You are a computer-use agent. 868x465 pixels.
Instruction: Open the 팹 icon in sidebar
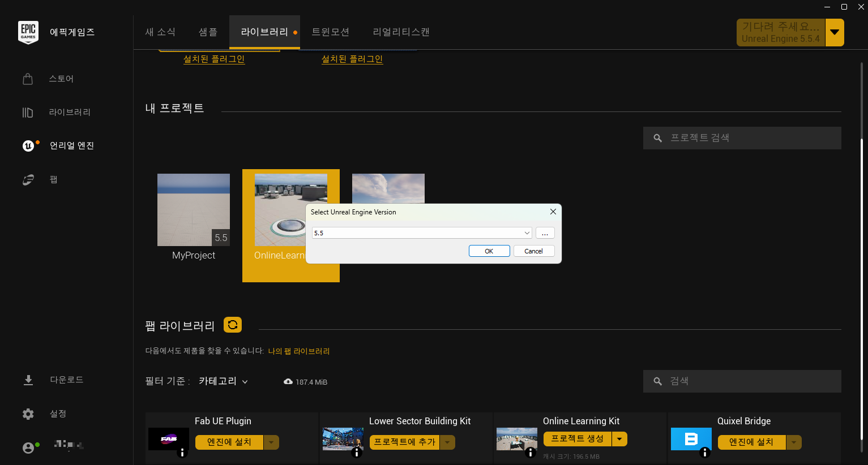[28, 179]
